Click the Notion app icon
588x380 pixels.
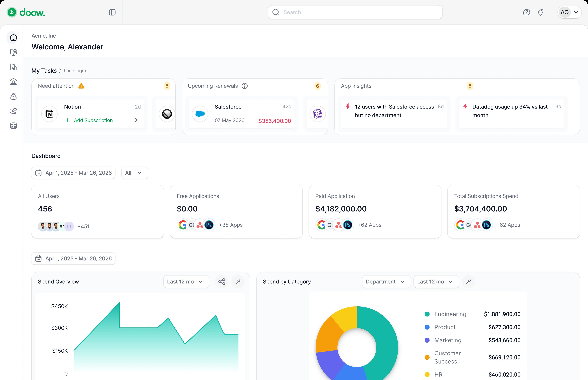click(x=49, y=114)
